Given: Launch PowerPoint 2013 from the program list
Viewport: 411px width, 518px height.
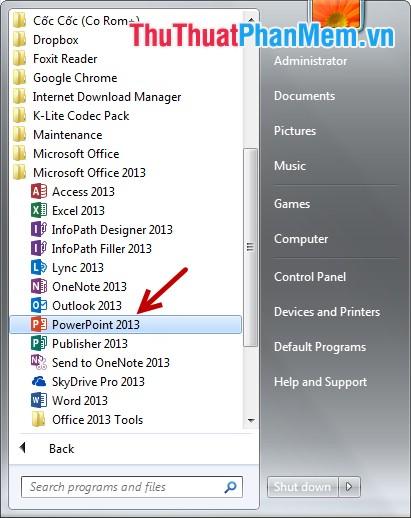Looking at the screenshot, I should (125, 325).
